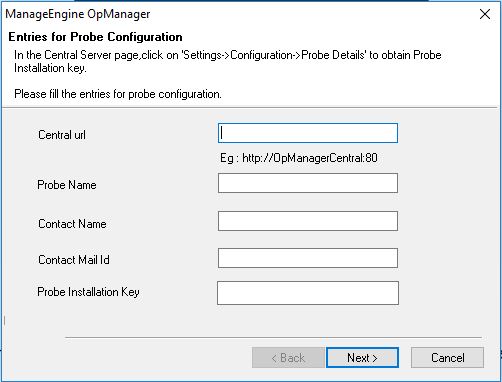
Task: Click the 'Contact Name' label
Action: pos(72,224)
